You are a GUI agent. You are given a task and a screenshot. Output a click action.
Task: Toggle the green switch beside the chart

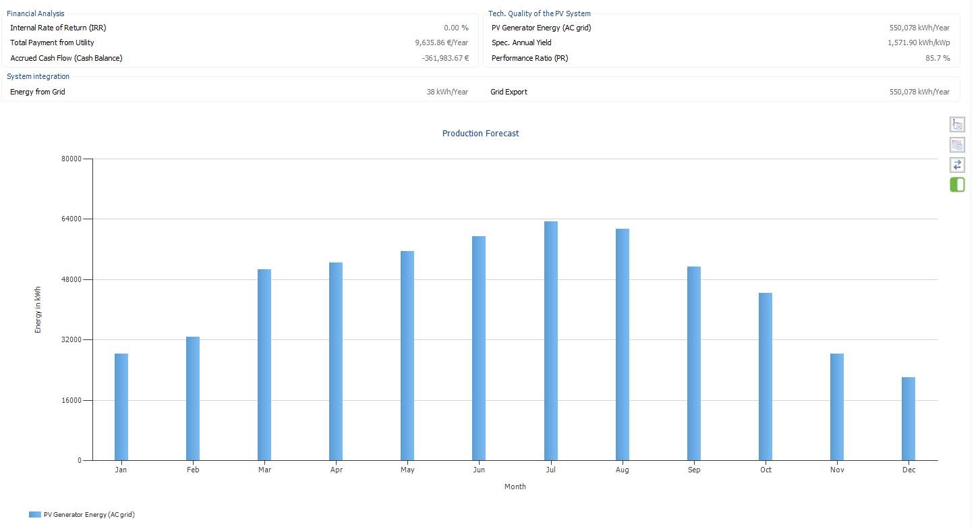pyautogui.click(x=957, y=185)
